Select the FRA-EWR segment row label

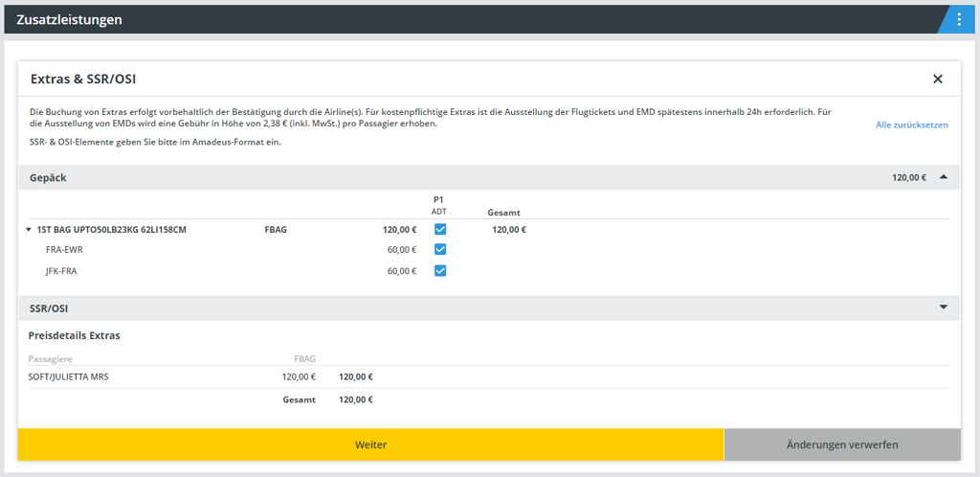(x=65, y=250)
